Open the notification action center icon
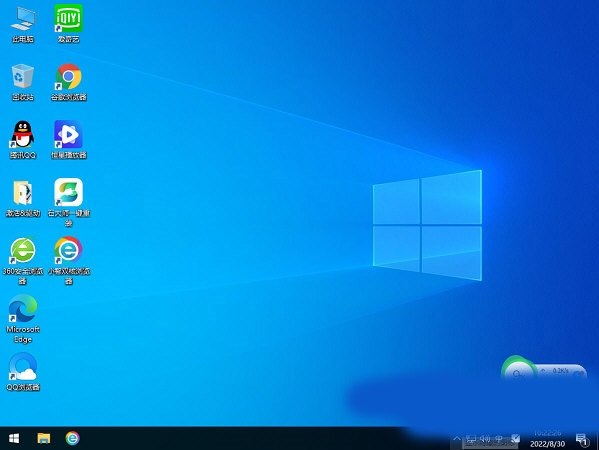The height and width of the screenshot is (450, 599). (x=582, y=439)
